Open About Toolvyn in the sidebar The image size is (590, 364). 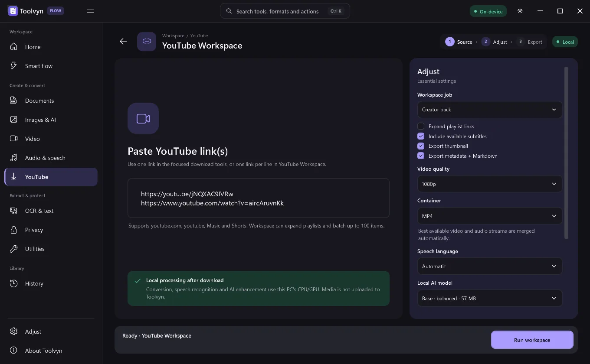coord(51,351)
